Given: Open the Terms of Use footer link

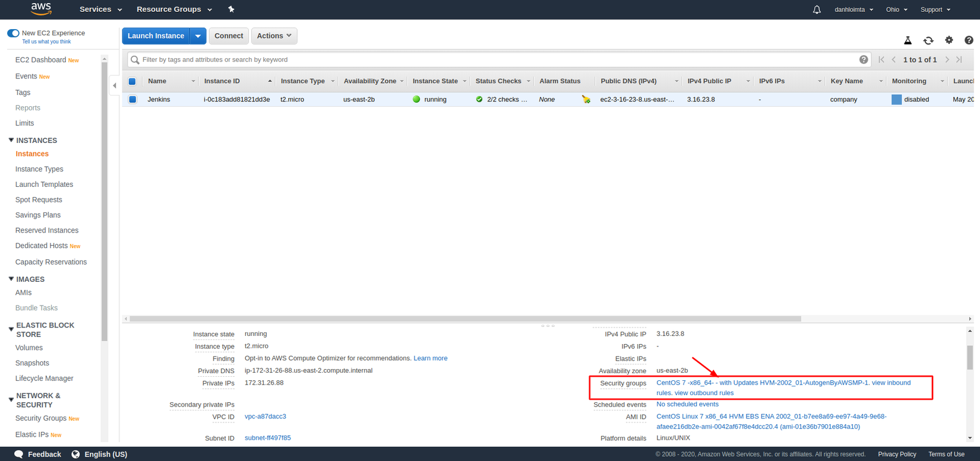Looking at the screenshot, I should click(946, 454).
